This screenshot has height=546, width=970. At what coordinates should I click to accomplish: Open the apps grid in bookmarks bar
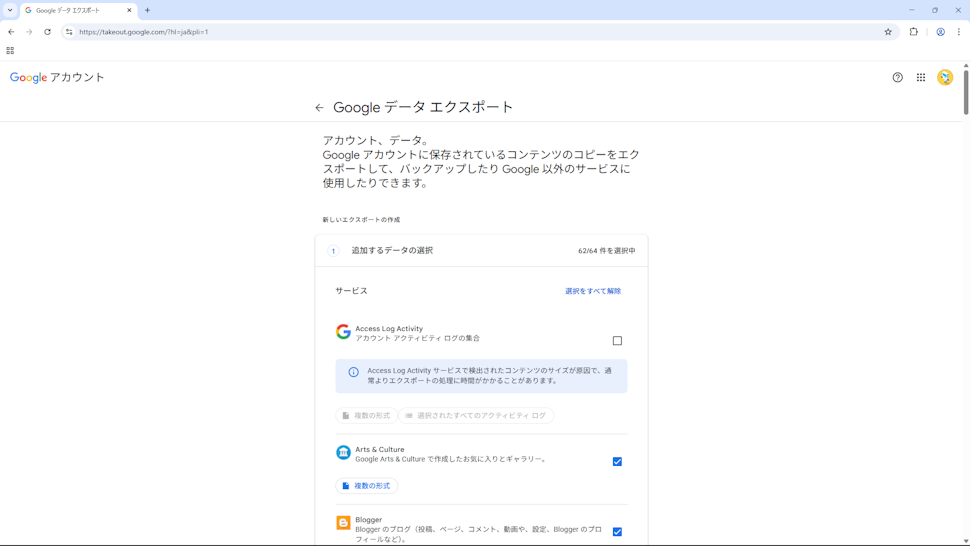tap(10, 51)
